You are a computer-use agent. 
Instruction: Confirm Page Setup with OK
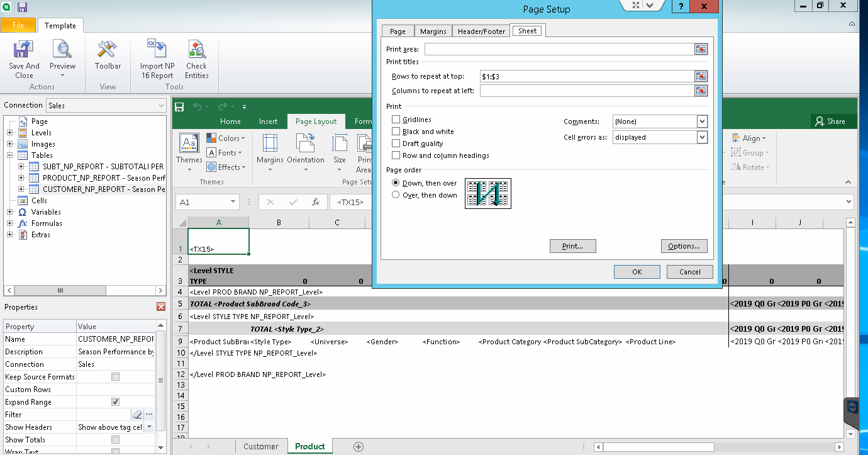(x=637, y=271)
